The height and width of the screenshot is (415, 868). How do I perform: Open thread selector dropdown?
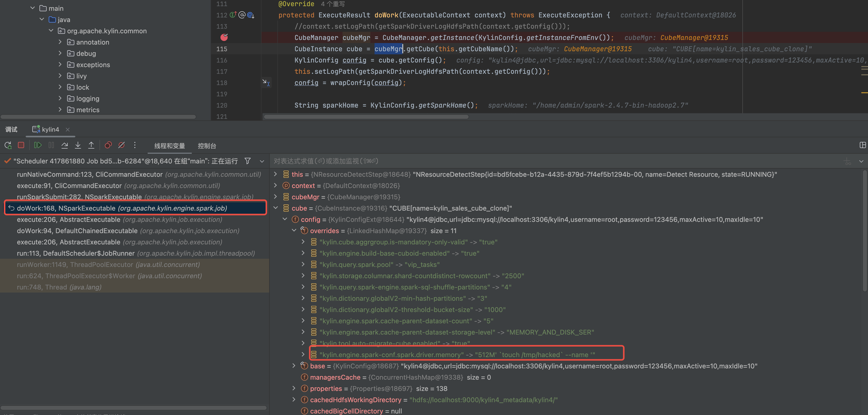262,161
